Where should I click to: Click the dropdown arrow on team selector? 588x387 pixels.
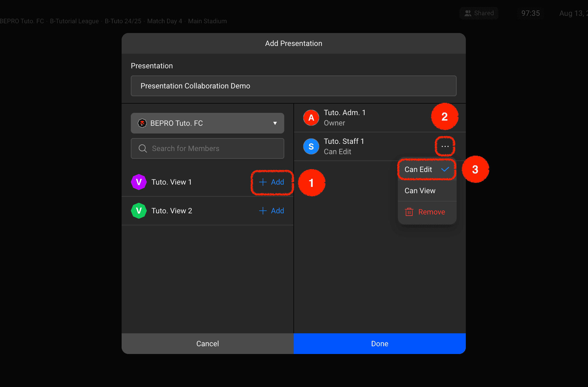(x=275, y=123)
